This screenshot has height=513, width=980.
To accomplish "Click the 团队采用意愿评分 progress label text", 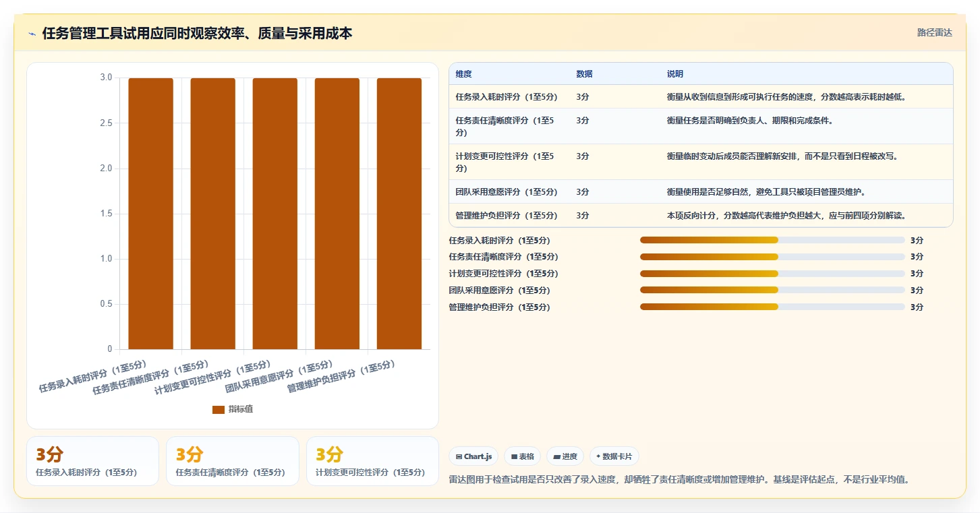I will coord(499,291).
